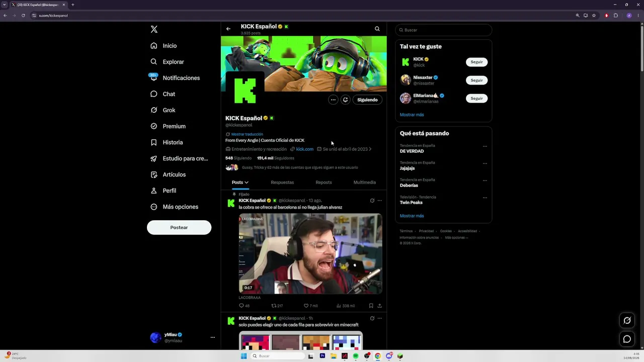
Task: Click Mostrar más under Tal vez te guste
Action: coord(412,115)
